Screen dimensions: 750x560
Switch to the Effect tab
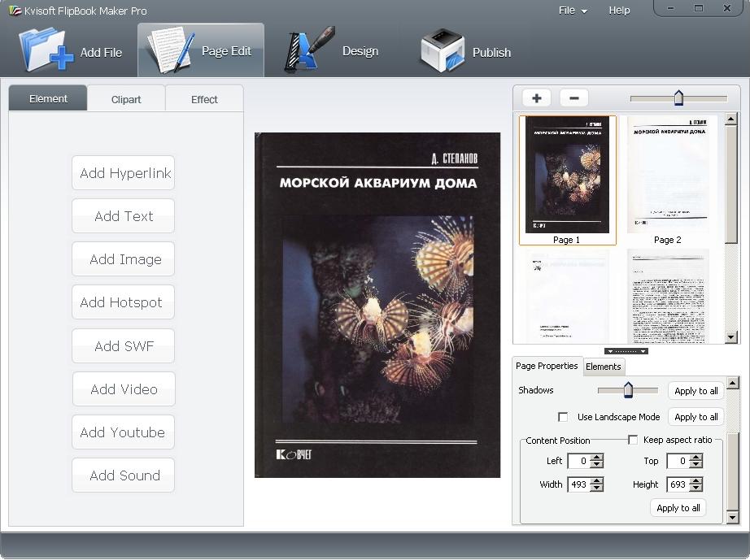click(204, 99)
